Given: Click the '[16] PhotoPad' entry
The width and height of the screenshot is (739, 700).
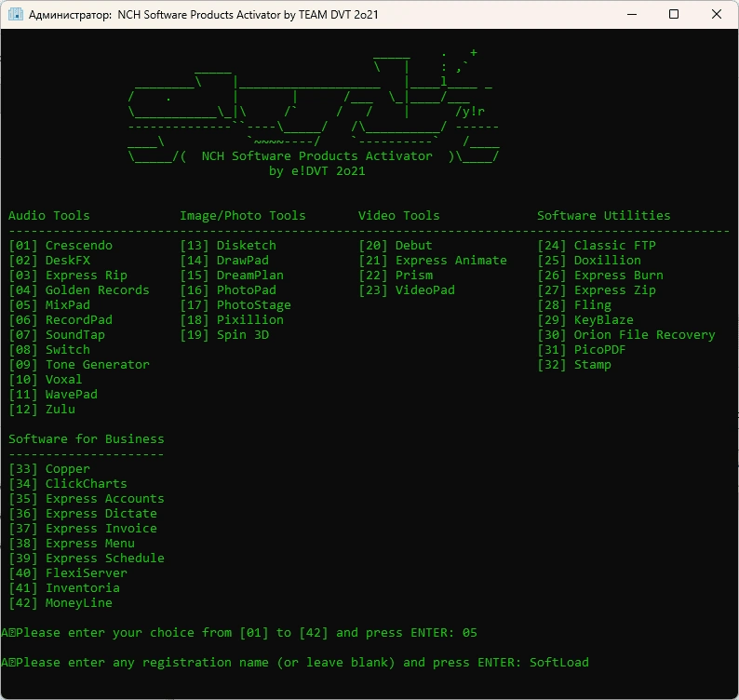Looking at the screenshot, I should pyautogui.click(x=228, y=289).
